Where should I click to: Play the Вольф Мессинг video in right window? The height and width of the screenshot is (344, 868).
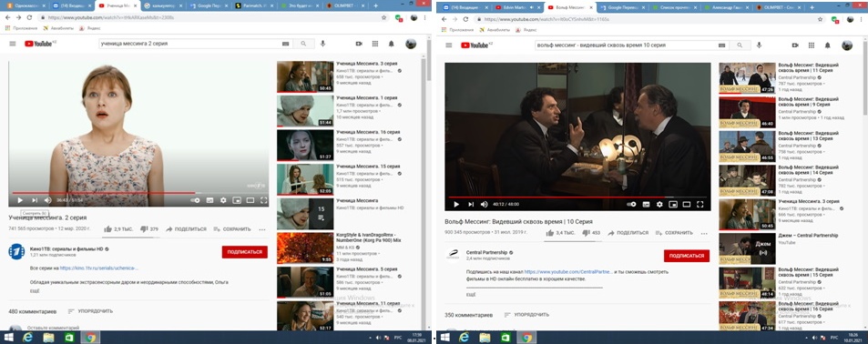pos(456,204)
